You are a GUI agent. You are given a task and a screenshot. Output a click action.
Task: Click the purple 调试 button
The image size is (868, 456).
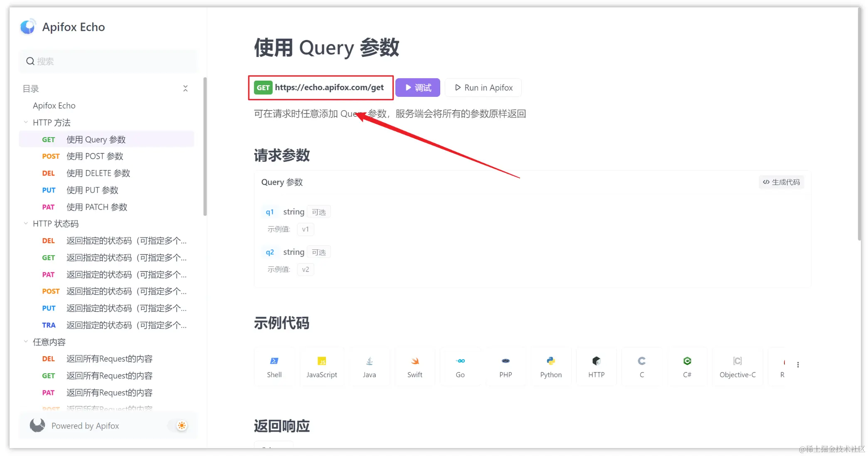(x=418, y=88)
